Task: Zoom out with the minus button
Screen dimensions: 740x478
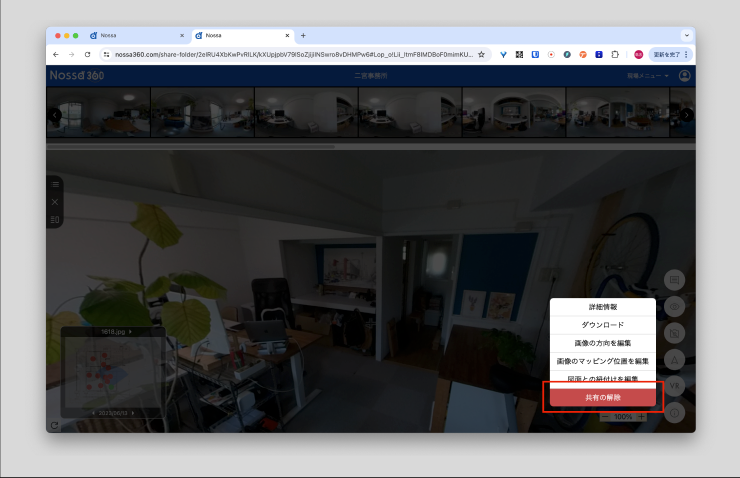Action: pyautogui.click(x=605, y=417)
